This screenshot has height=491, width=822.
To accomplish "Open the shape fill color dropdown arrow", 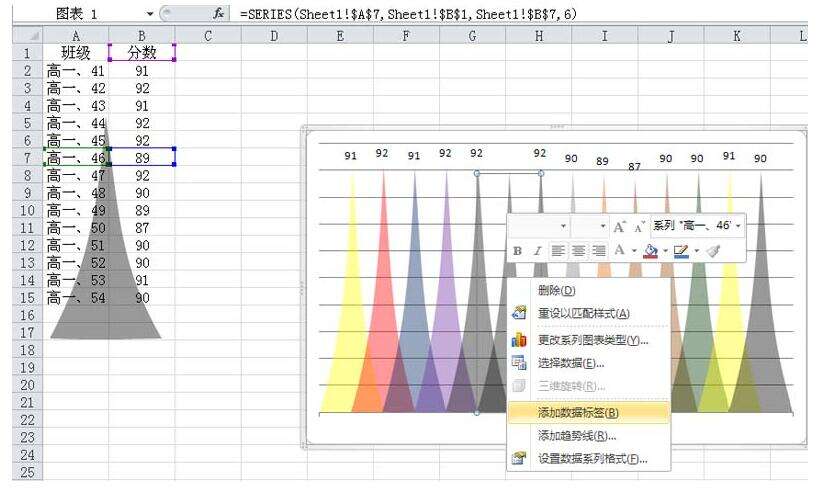I will tap(665, 251).
